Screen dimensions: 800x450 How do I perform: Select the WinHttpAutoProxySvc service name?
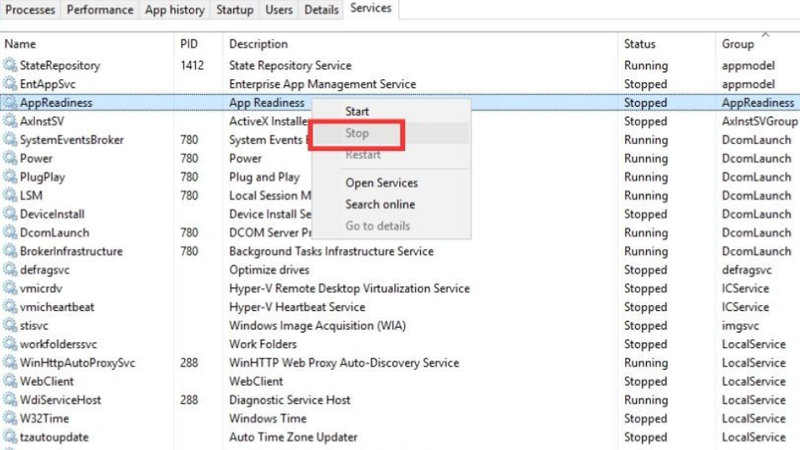78,363
